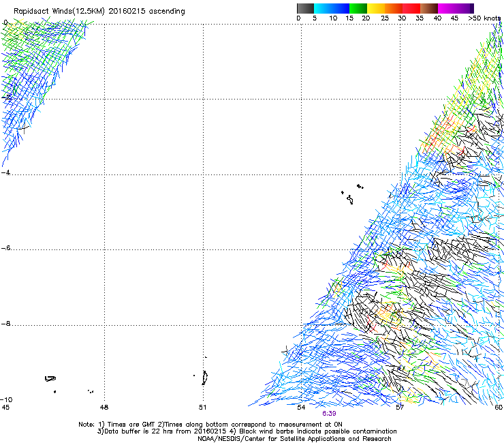Click the brown 35-40 knots legend color

point(429,8)
